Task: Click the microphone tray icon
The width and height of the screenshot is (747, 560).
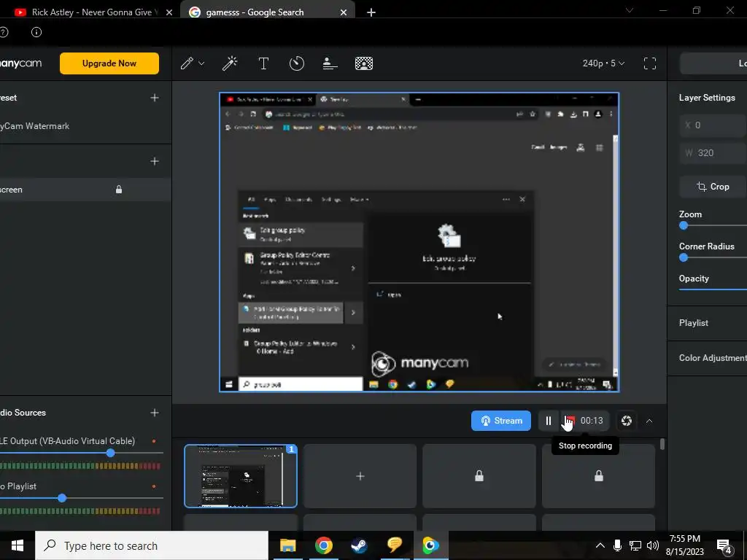Action: click(617, 545)
